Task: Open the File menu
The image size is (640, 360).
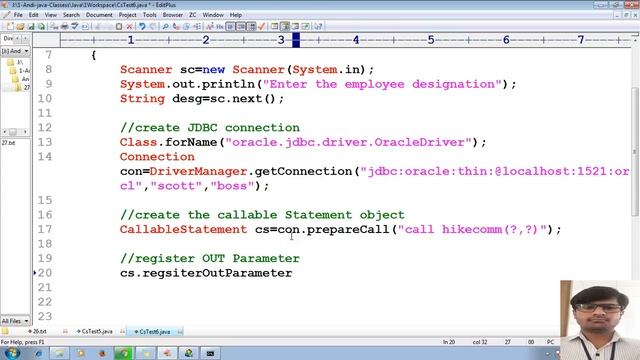Action: 18,15
